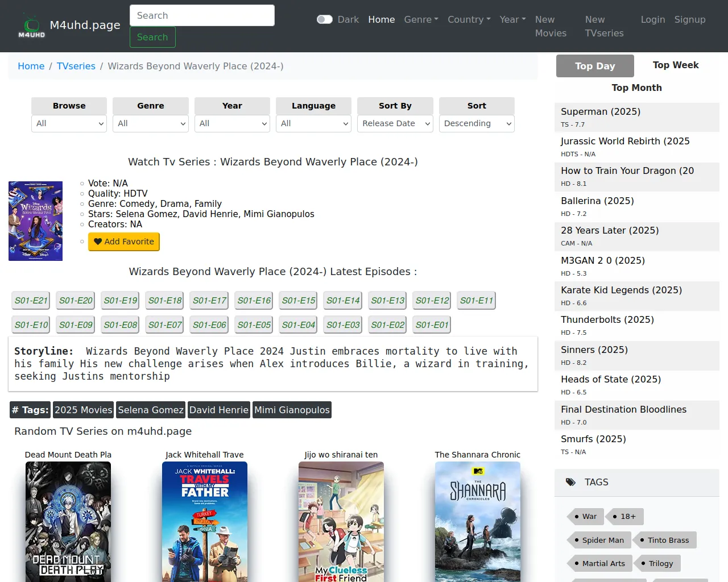Expand the Year filter dropdown
The height and width of the screenshot is (582, 728).
tap(232, 123)
